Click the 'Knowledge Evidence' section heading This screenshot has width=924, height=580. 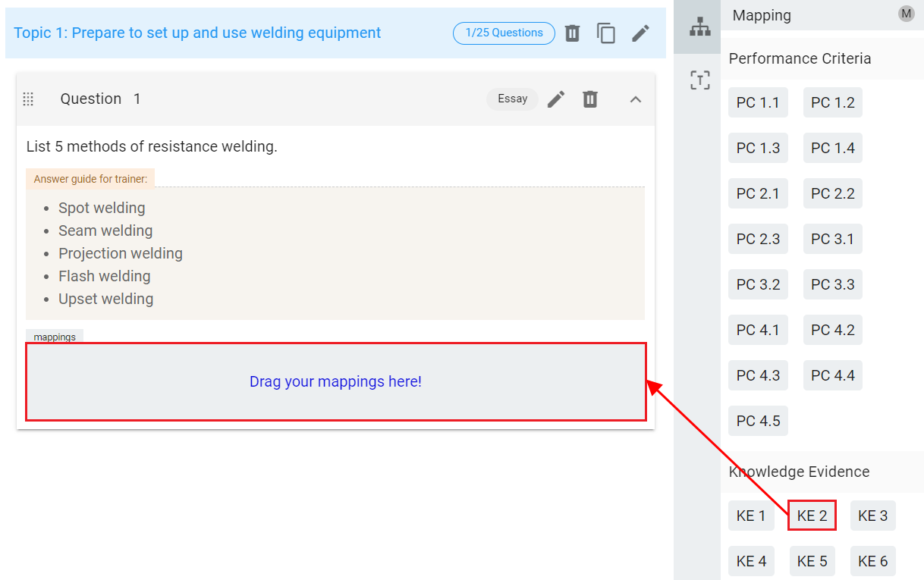click(x=799, y=472)
